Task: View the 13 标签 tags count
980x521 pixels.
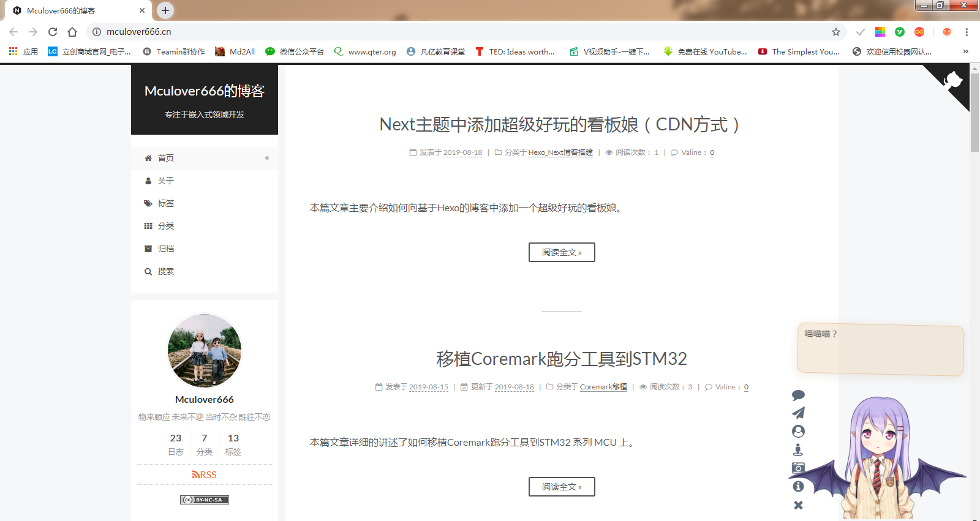Action: pos(233,444)
